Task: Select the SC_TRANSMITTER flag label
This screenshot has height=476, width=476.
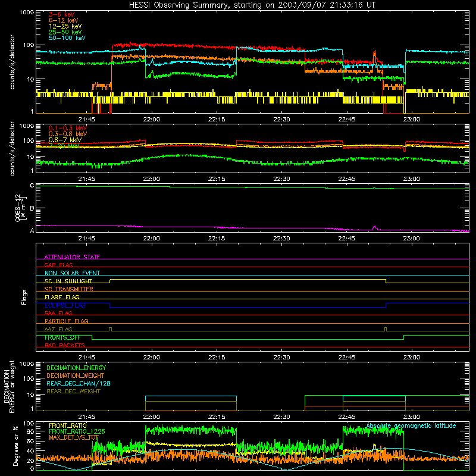Action: tap(69, 289)
